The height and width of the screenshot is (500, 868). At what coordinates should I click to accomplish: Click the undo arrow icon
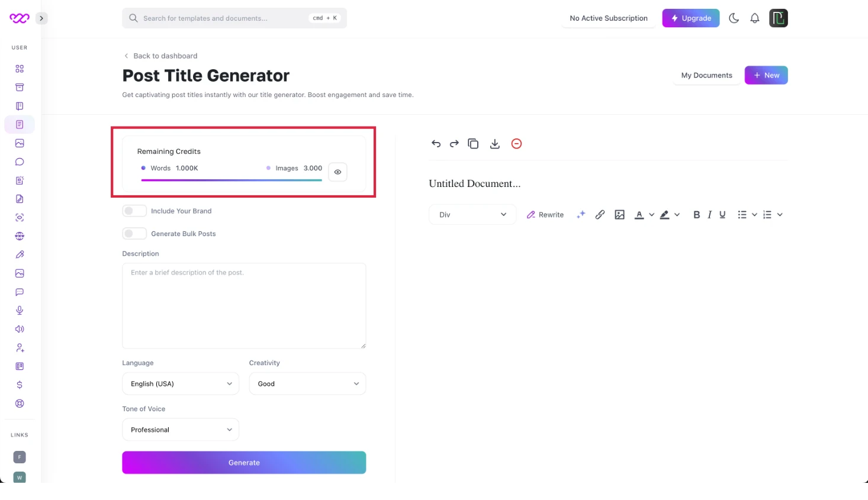point(436,144)
